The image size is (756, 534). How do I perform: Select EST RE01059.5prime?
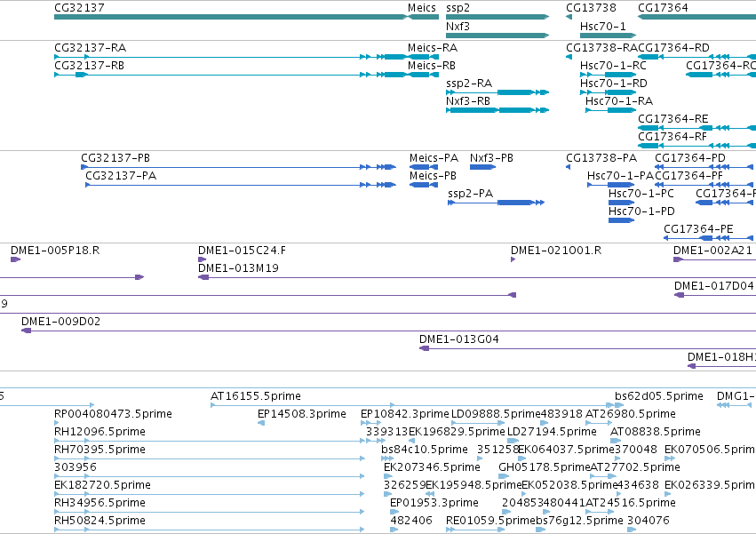click(x=475, y=530)
